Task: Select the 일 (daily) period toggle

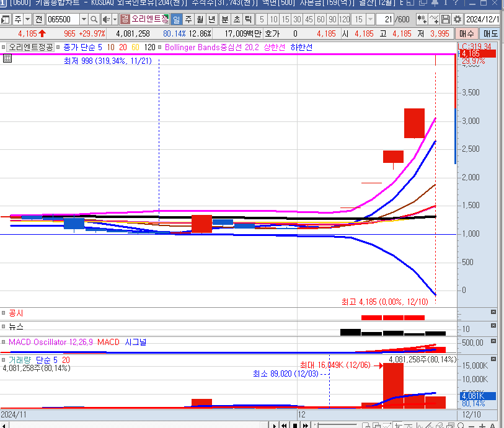Action: coord(177,19)
